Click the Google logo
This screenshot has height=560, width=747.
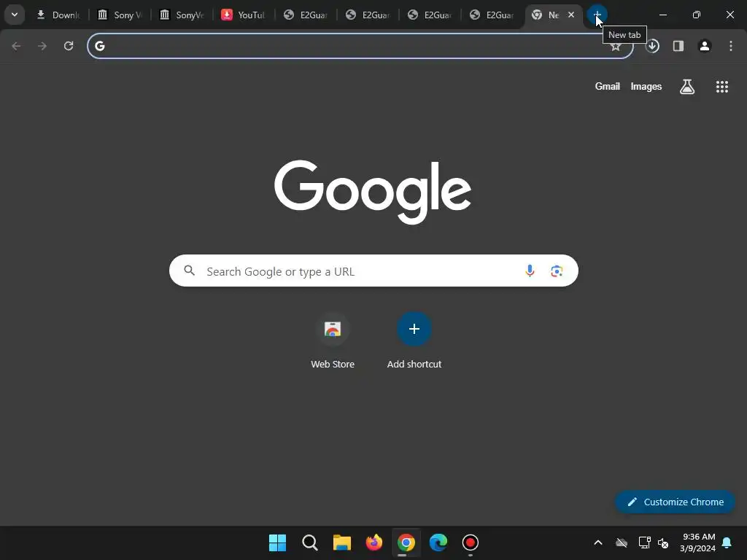pyautogui.click(x=373, y=192)
